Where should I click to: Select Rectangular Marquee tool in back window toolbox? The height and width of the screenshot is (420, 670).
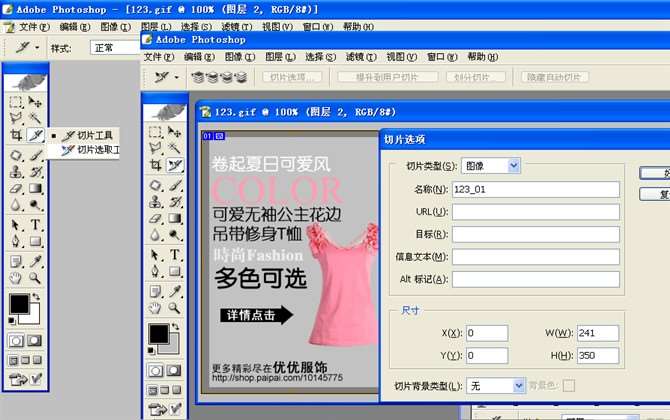pos(16,102)
